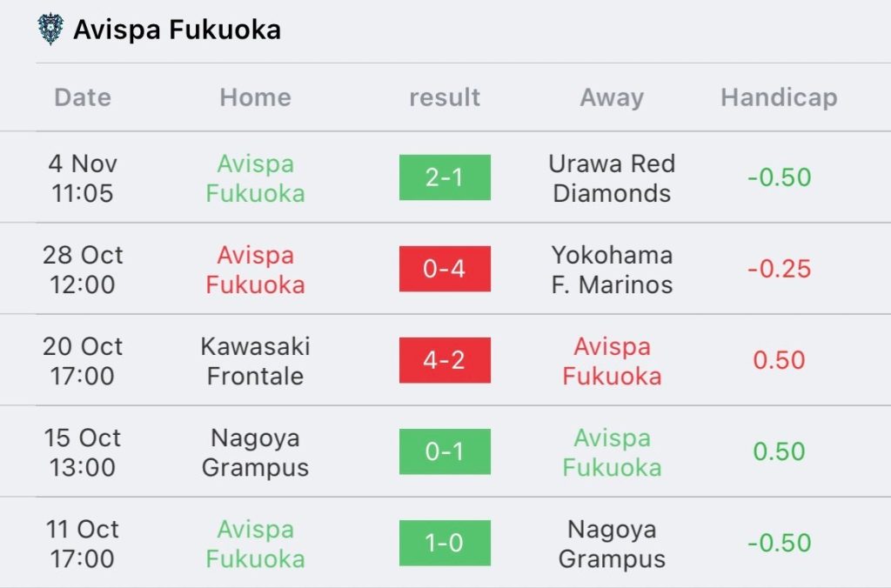This screenshot has width=891, height=588.
Task: Click the Avispa Fukuoka club crest icon
Action: click(x=50, y=29)
